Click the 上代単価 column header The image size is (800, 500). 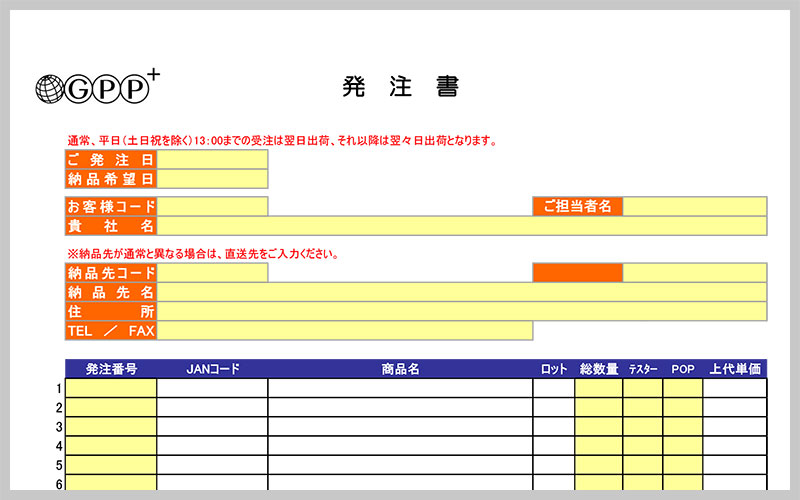pyautogui.click(x=735, y=369)
